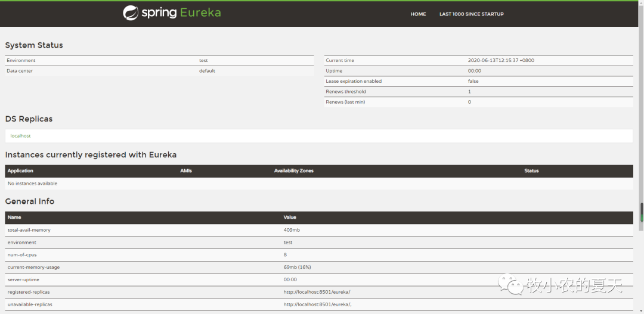The width and height of the screenshot is (644, 314).
Task: Click the unavailable-replicas row name
Action: (x=30, y=304)
